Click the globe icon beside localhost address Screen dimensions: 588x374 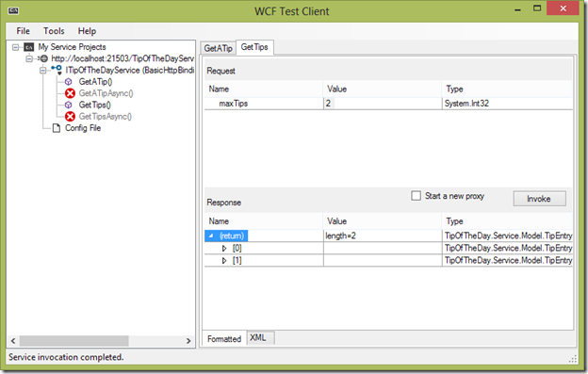click(x=44, y=58)
